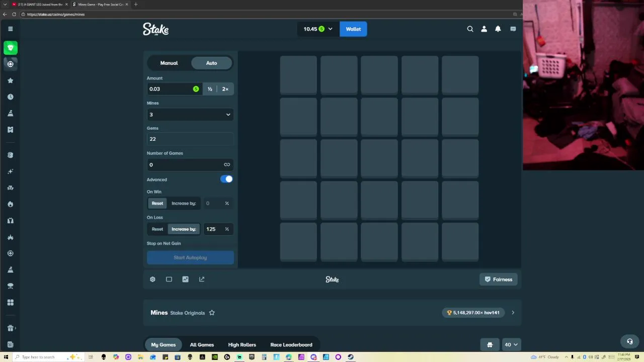Open the notifications bell
644x362 pixels.
coord(498,29)
